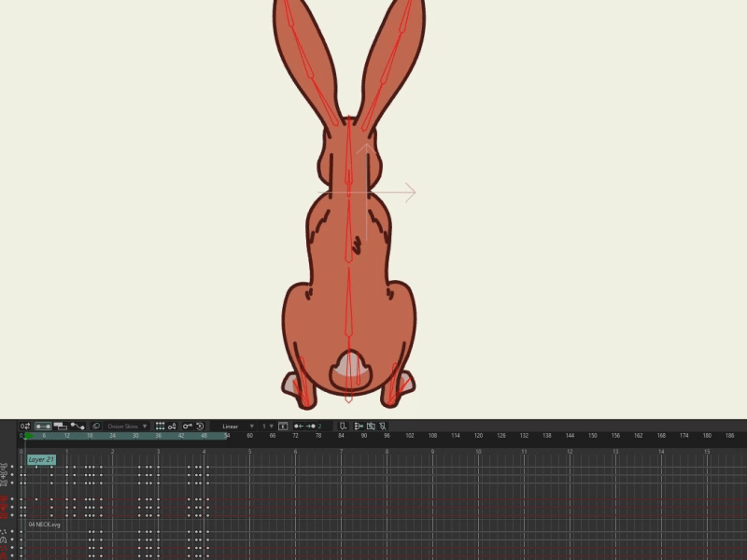
Task: Click the circular cycle icon in timeline toolbar
Action: click(200, 427)
